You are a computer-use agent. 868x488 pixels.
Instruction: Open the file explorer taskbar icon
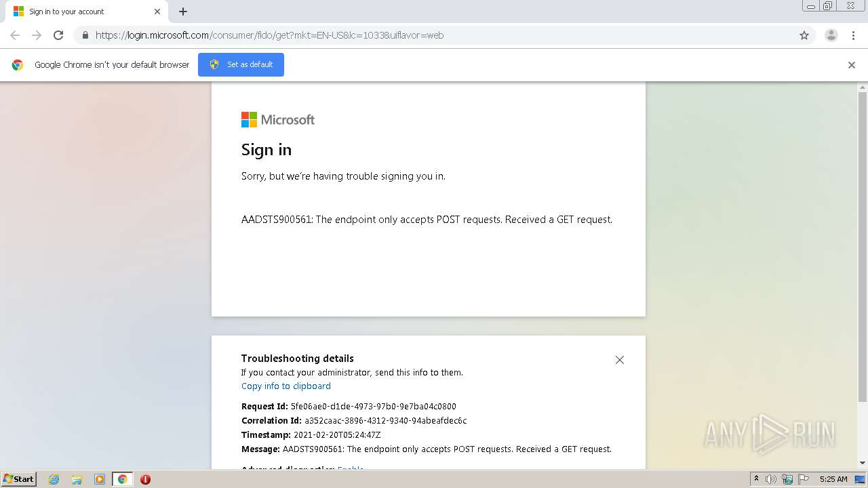tap(77, 479)
